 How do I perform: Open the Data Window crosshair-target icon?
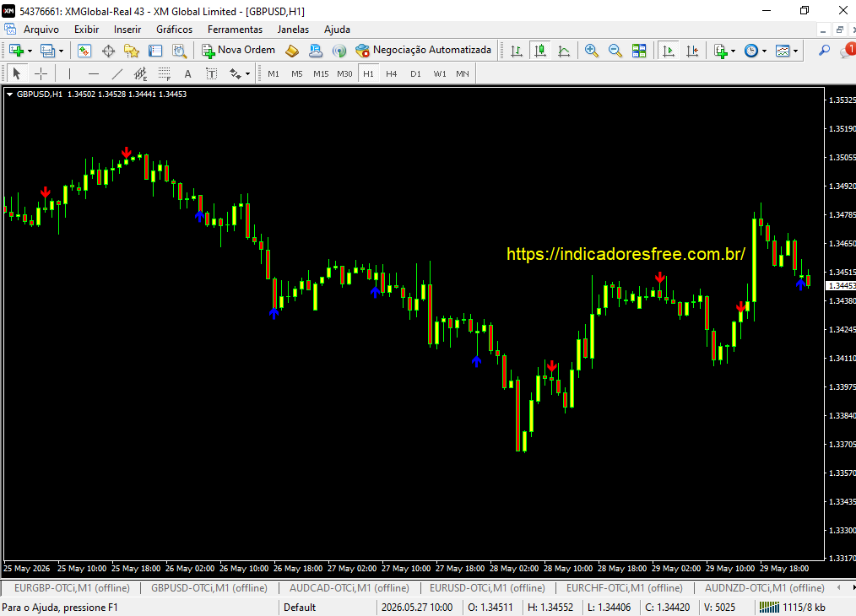pos(108,51)
